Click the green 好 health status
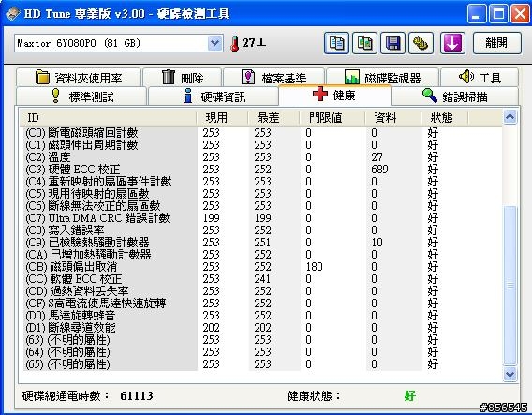 pos(410,395)
